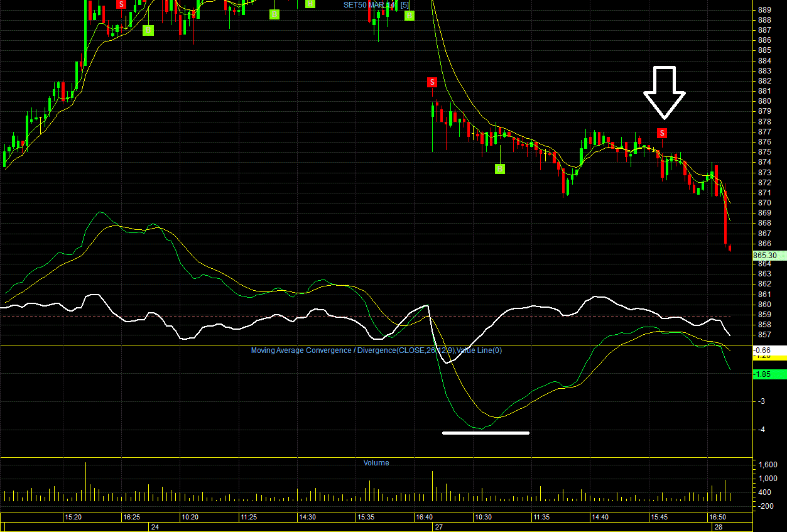Select the green B marker above 11:25
The width and height of the screenshot is (787, 532).
coord(274,14)
